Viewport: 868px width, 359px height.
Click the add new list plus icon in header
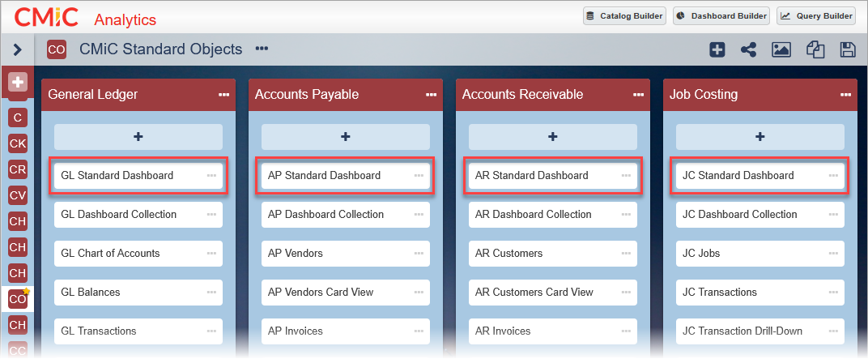click(x=717, y=50)
